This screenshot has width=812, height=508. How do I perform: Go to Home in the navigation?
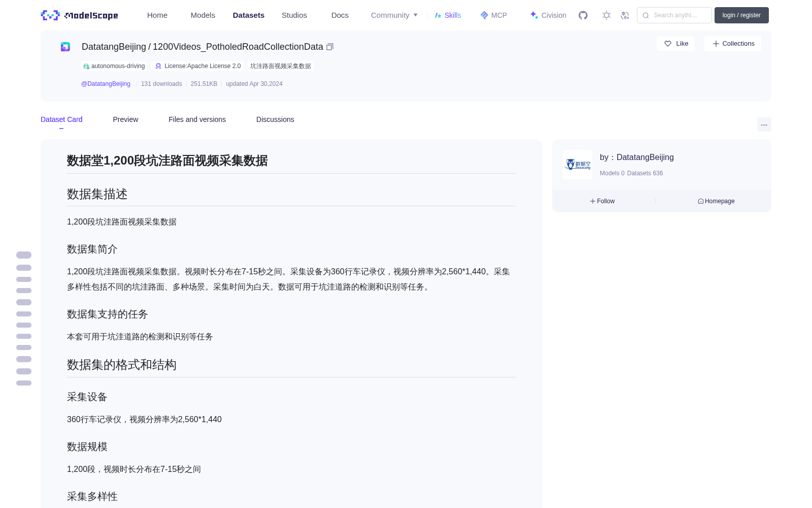(157, 15)
